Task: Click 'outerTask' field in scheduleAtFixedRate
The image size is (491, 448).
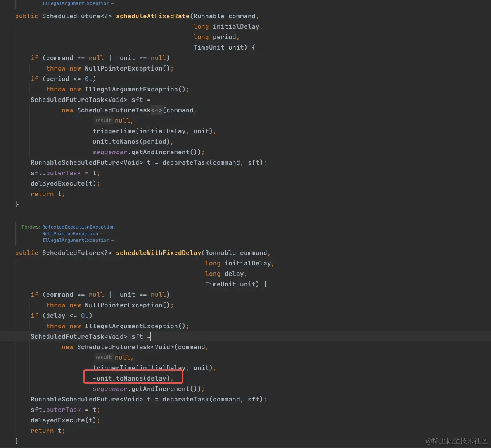Action: pos(63,173)
